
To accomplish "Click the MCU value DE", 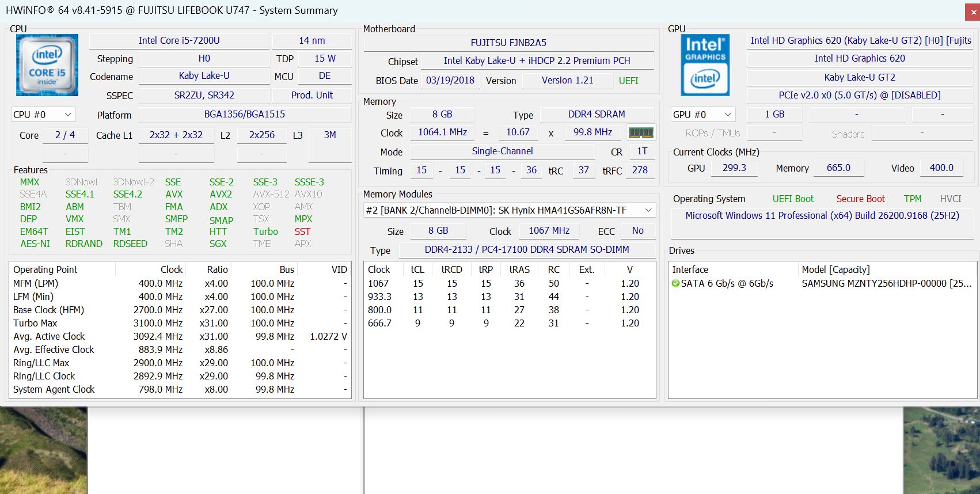I will (x=325, y=75).
